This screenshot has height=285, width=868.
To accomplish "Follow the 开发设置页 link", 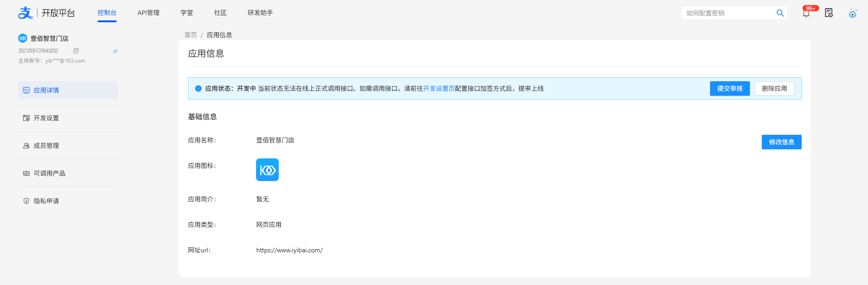I will point(439,88).
